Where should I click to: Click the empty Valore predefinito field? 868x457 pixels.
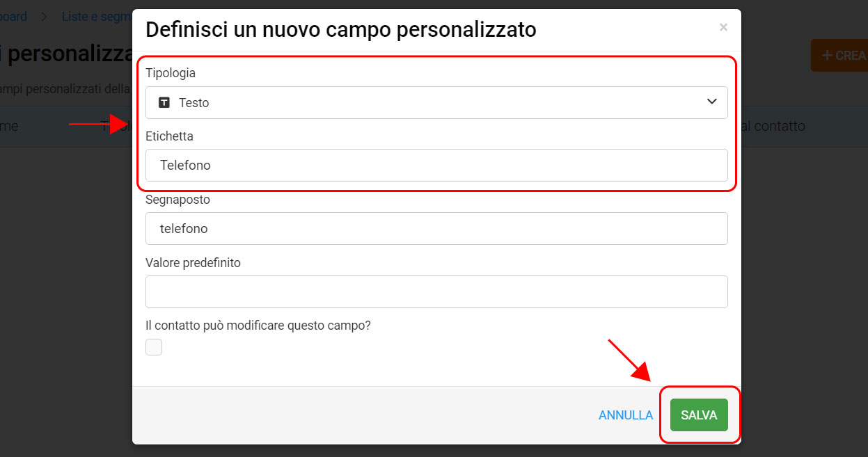click(x=436, y=291)
